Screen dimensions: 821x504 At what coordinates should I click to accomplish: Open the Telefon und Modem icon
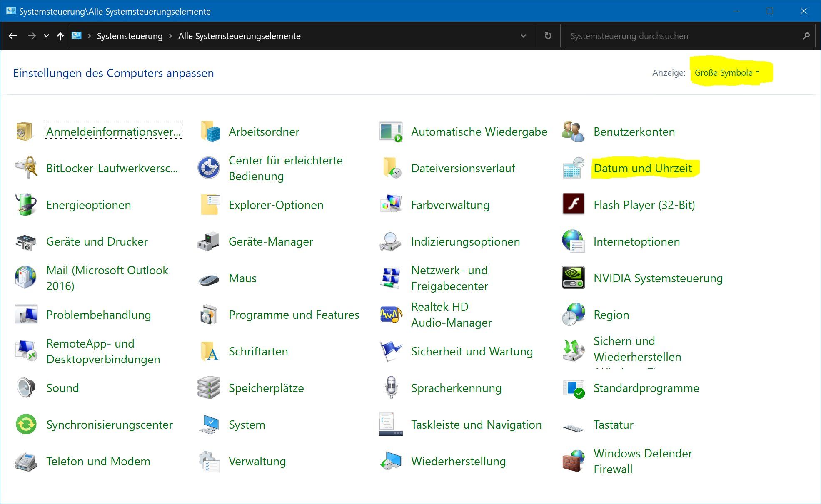click(26, 461)
